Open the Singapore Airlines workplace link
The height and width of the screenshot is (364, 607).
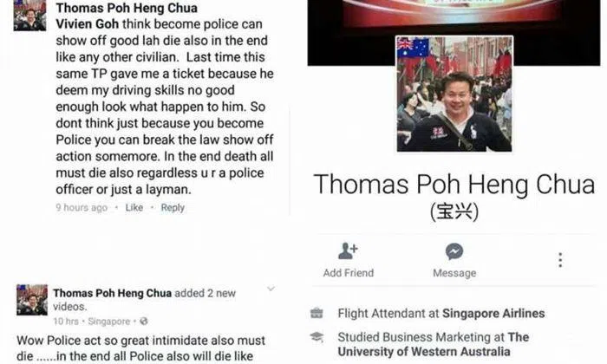[493, 314]
